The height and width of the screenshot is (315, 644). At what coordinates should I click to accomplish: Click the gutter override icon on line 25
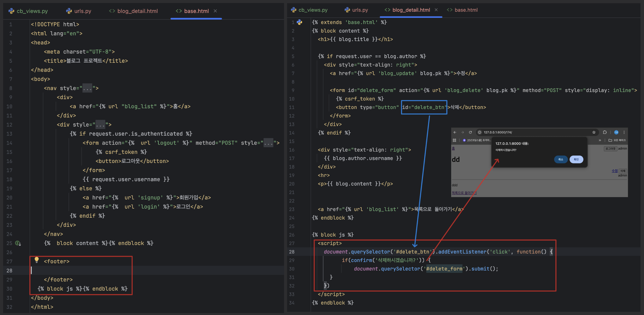click(18, 243)
